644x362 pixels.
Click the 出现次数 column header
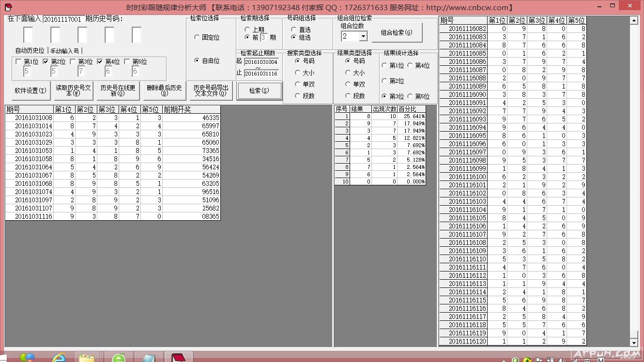(384, 109)
